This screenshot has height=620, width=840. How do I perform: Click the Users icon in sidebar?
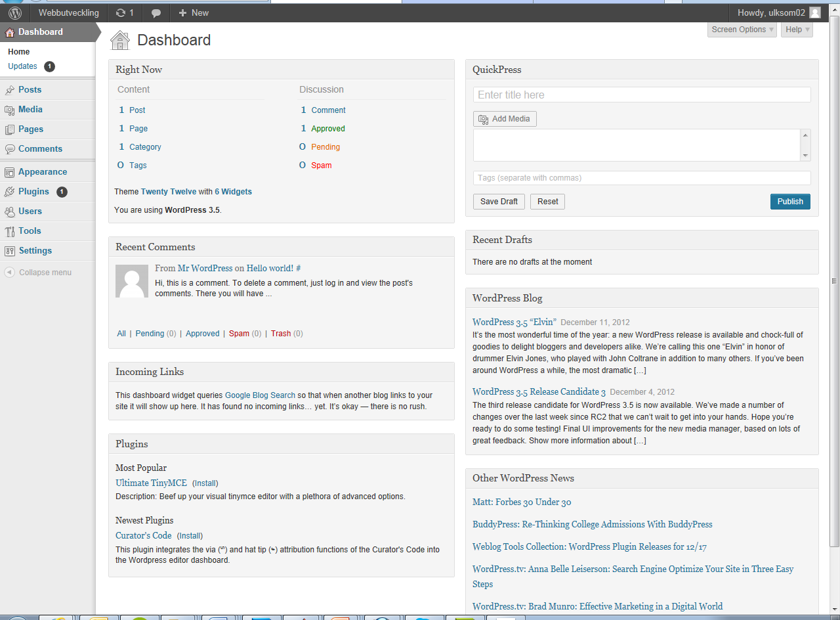10,211
